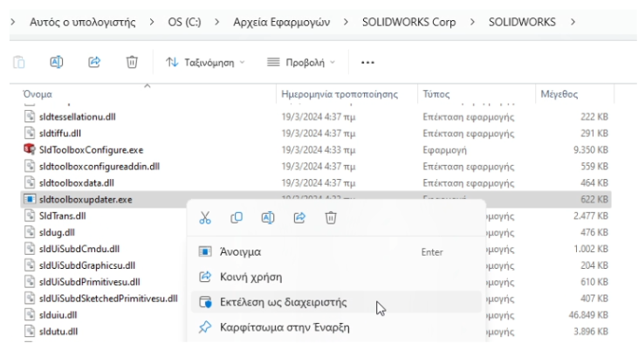Click the cut scissors icon in context menu

click(204, 217)
